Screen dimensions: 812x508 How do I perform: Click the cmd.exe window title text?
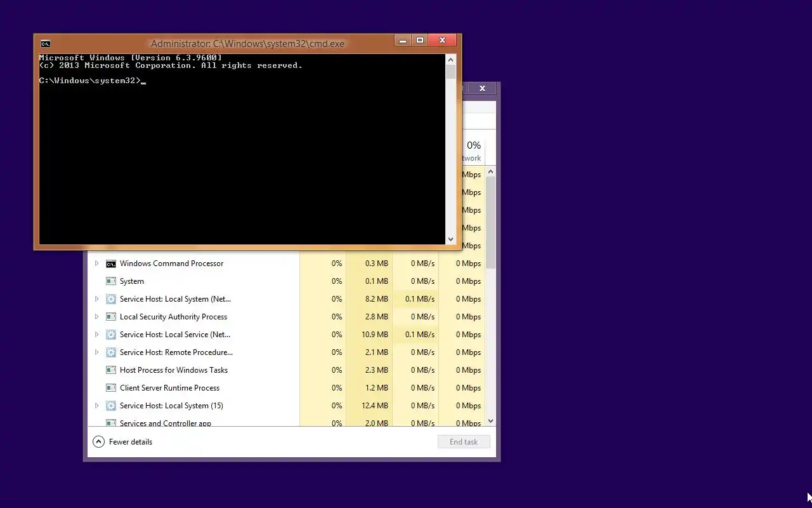(247, 44)
